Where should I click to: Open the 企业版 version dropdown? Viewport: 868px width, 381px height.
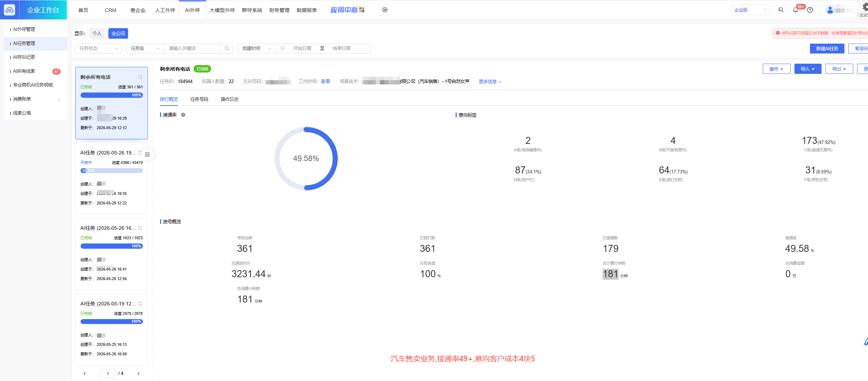[x=750, y=10]
